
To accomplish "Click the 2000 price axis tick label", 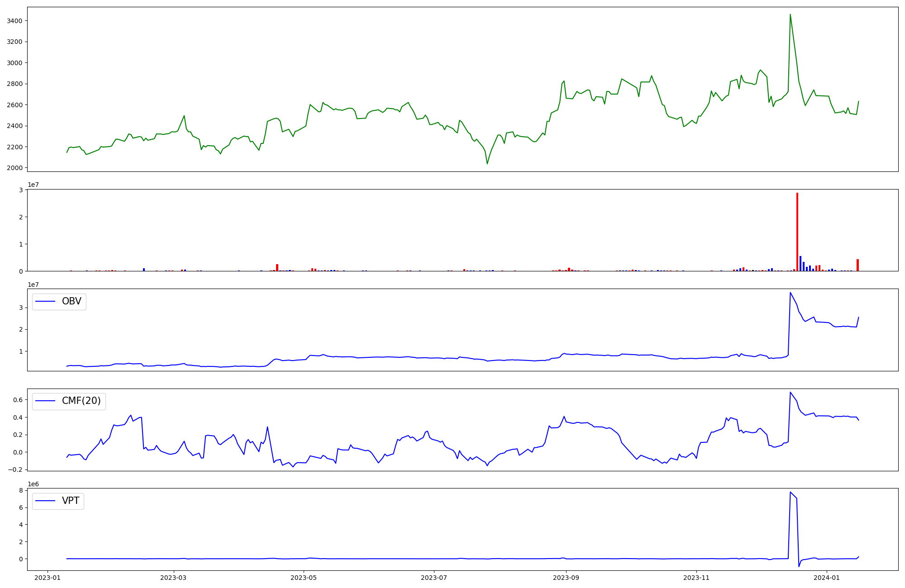I will 15,168.
